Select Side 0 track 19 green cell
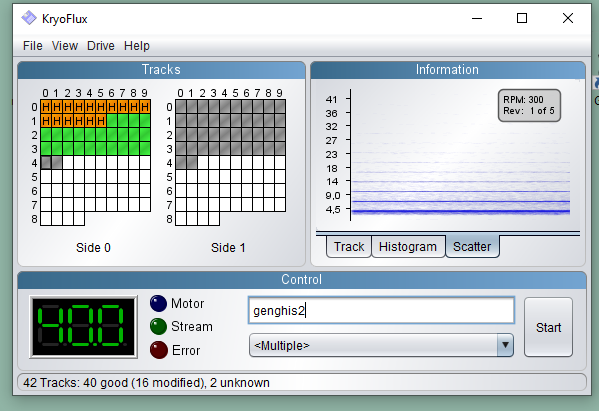This screenshot has height=411, width=599. (145, 121)
